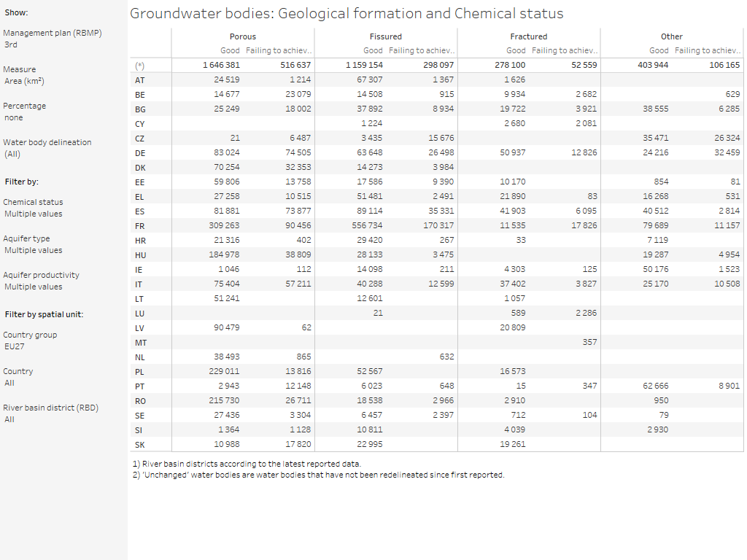Select the DE country row label
This screenshot has height=560, width=747.
tap(140, 153)
